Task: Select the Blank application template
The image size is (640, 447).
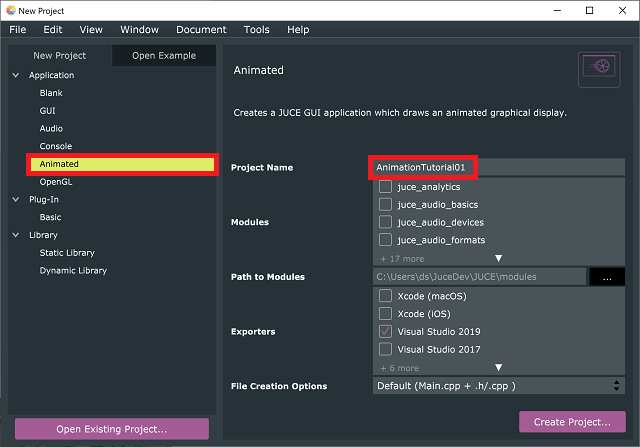Action: point(51,93)
